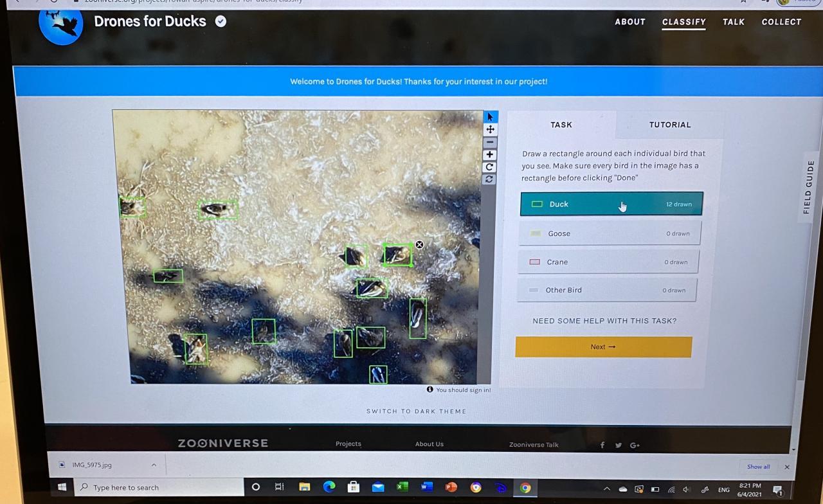Click the volume speaker tray icon
This screenshot has height=504, width=823.
[x=687, y=490]
